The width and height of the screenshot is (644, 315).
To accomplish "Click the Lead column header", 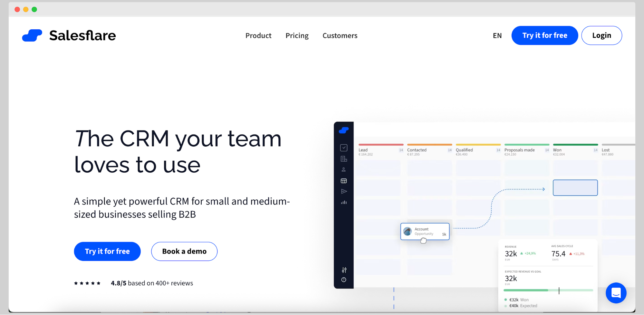I will coord(363,150).
